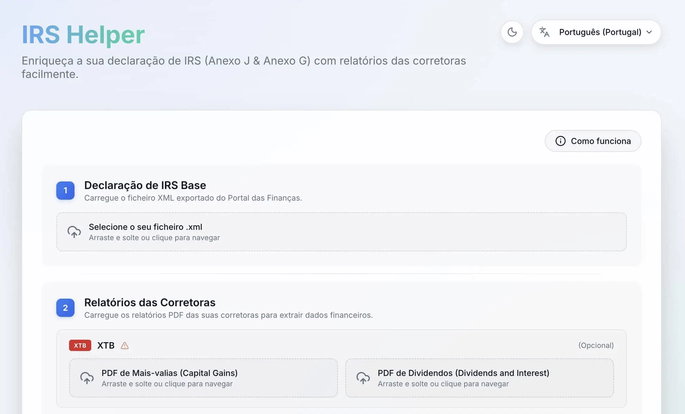Choose the PDF de Mais-valias (Capital Gains) dropzone
Image resolution: width=685 pixels, height=414 pixels.
pyautogui.click(x=203, y=378)
